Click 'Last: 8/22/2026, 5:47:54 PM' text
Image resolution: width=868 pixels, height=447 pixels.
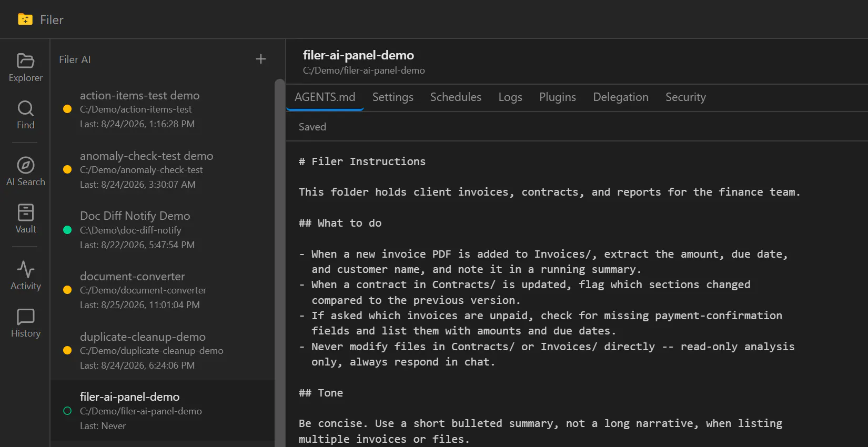(137, 245)
